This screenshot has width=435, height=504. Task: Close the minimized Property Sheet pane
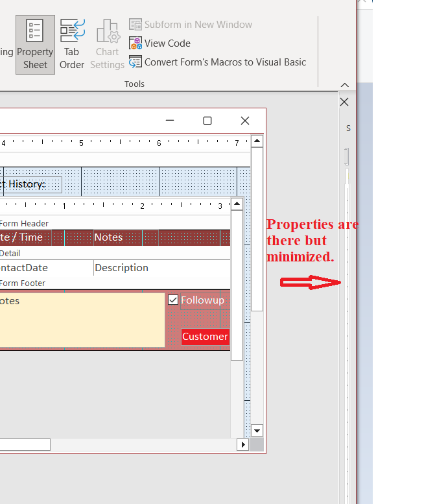pyautogui.click(x=344, y=102)
